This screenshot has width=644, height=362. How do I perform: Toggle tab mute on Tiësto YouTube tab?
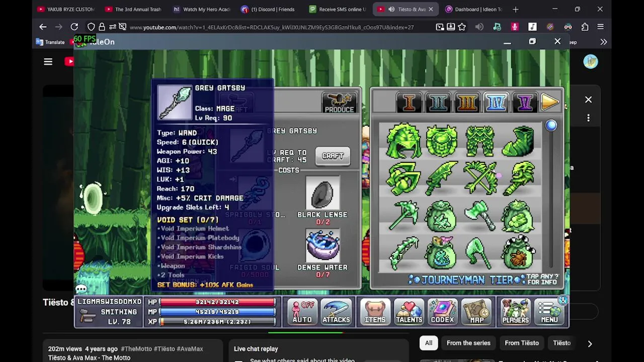[x=391, y=9]
